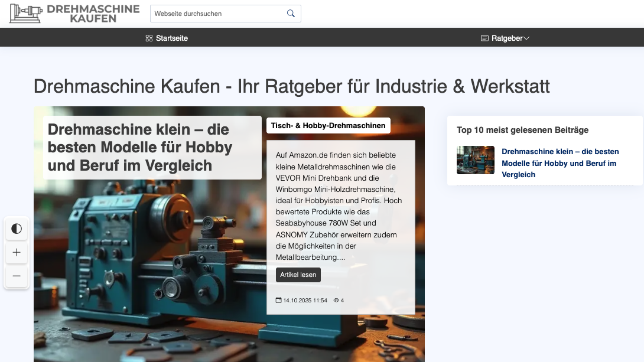
Task: Toggle the high contrast mode
Action: [17, 229]
